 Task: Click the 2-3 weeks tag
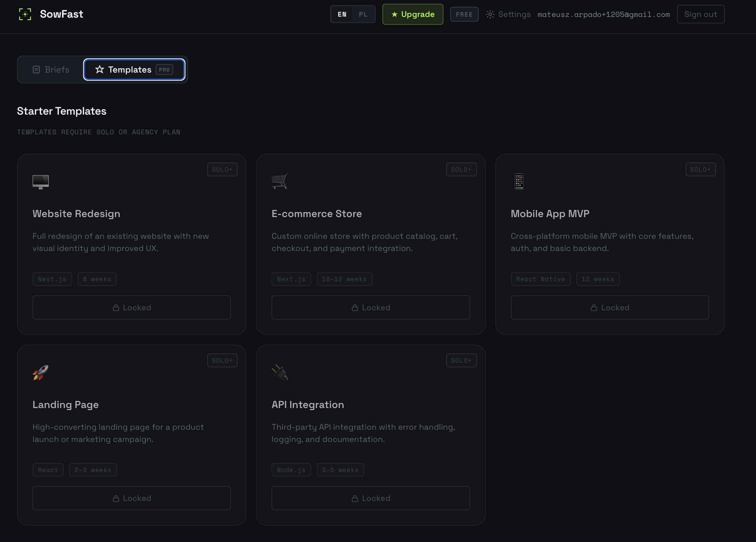(x=93, y=470)
